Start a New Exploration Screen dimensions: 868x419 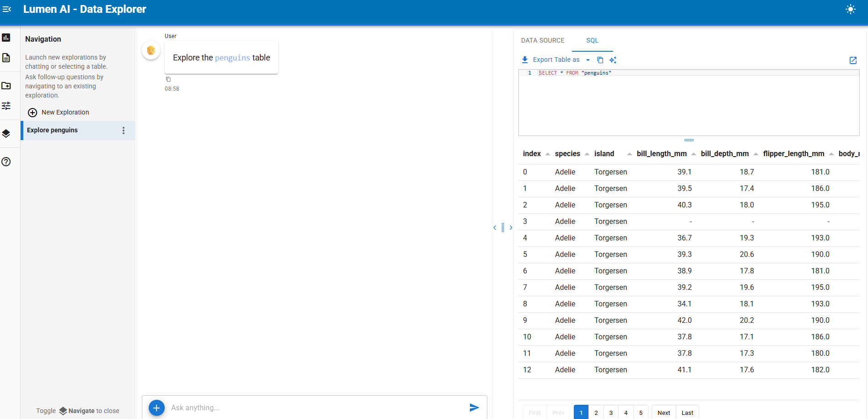[59, 112]
